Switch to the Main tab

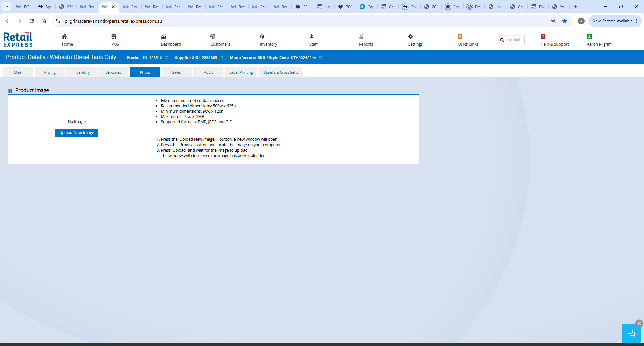18,72
